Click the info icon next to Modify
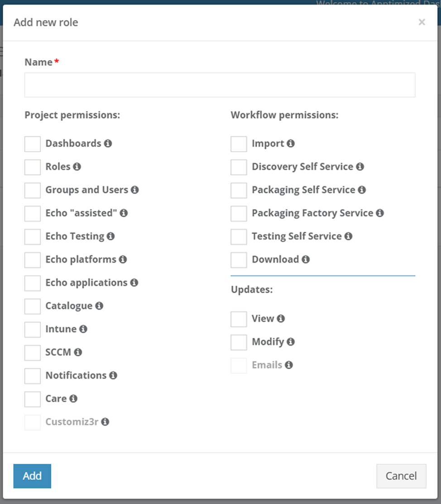This screenshot has width=441, height=504. [291, 342]
